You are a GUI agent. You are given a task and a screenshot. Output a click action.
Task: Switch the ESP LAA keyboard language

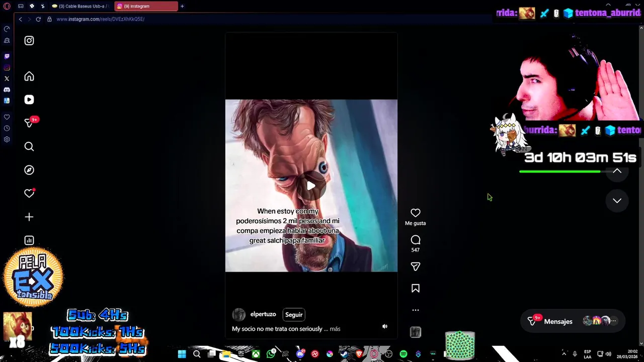pyautogui.click(x=587, y=354)
